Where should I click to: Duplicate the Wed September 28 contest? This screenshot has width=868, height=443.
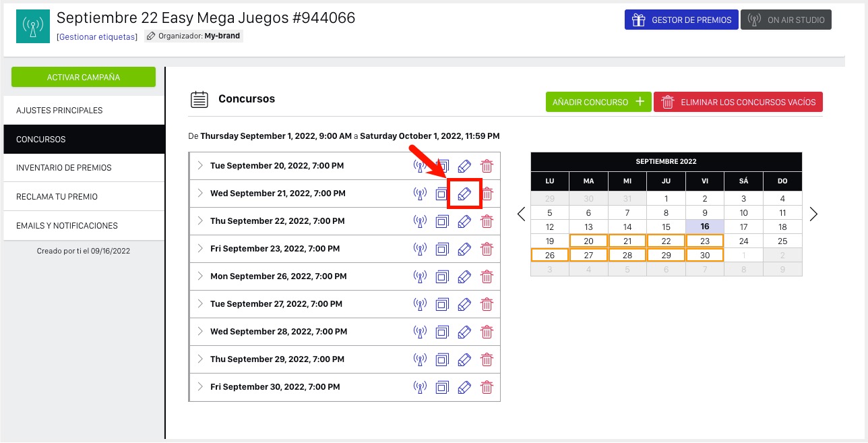442,332
